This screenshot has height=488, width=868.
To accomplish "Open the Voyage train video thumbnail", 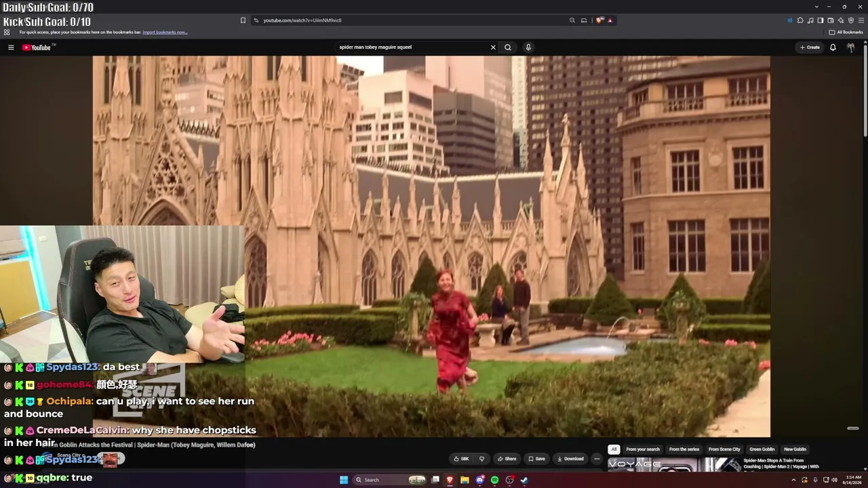I will (673, 465).
